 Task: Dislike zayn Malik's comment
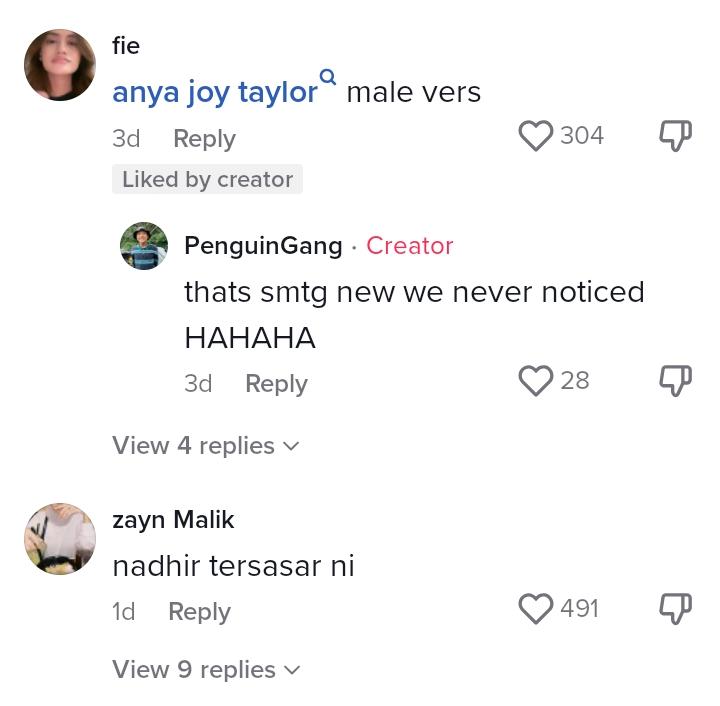click(675, 608)
